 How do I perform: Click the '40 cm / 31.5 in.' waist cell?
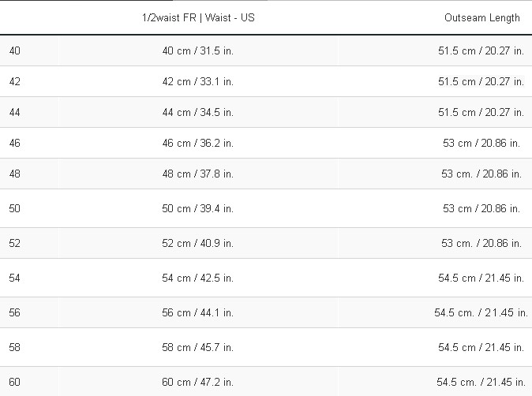(x=198, y=50)
